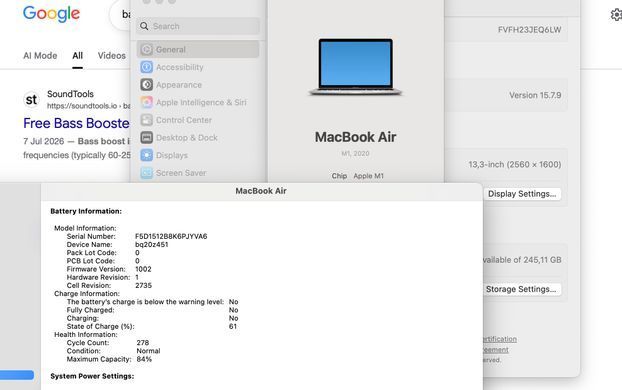The width and height of the screenshot is (622, 390).
Task: Select Appearance in Settings sidebar
Action: [198, 85]
